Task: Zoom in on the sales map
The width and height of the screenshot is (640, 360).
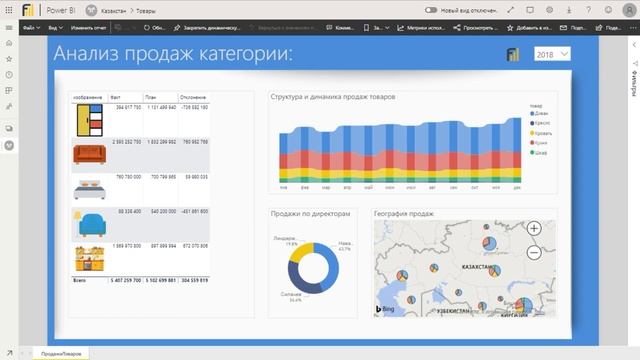Action: 534,228
